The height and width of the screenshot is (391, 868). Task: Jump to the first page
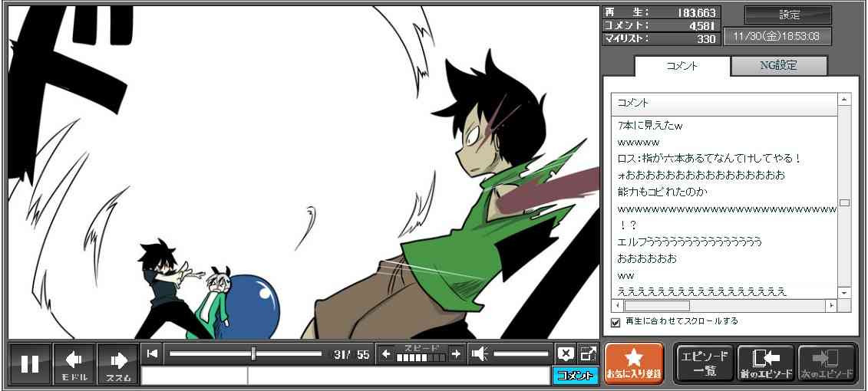pos(152,353)
